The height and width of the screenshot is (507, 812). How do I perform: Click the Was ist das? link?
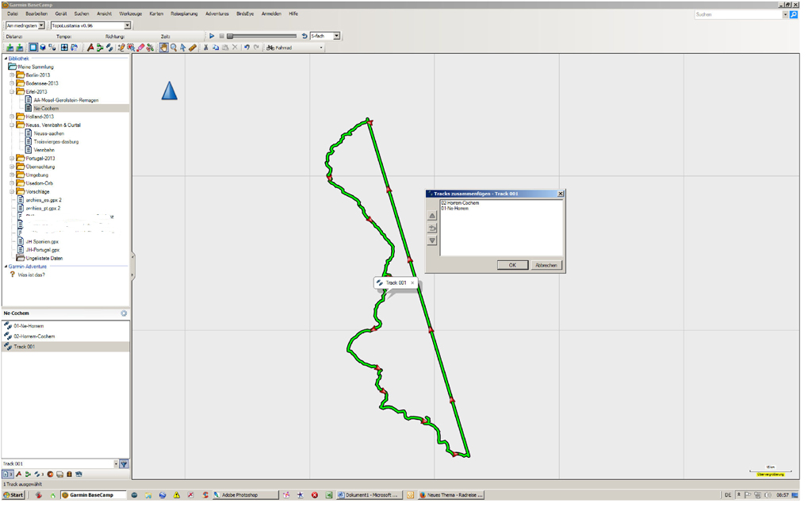31,275
